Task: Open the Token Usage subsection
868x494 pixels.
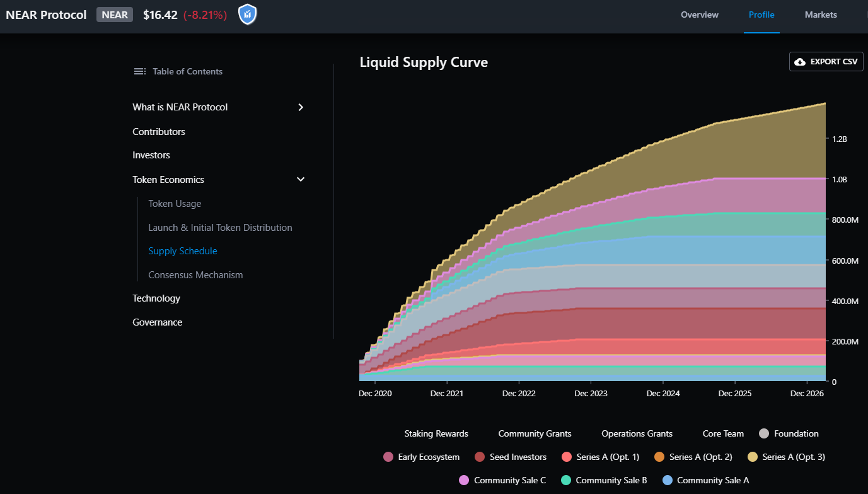Action: 175,204
